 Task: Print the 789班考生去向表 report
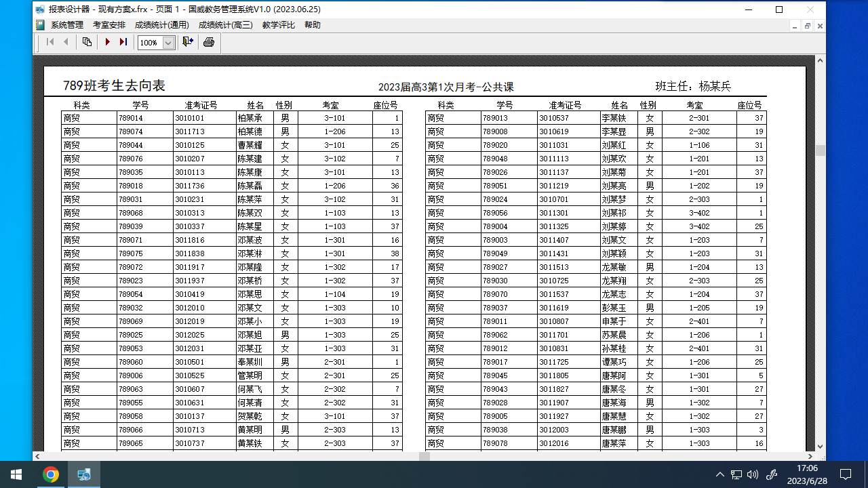point(208,41)
